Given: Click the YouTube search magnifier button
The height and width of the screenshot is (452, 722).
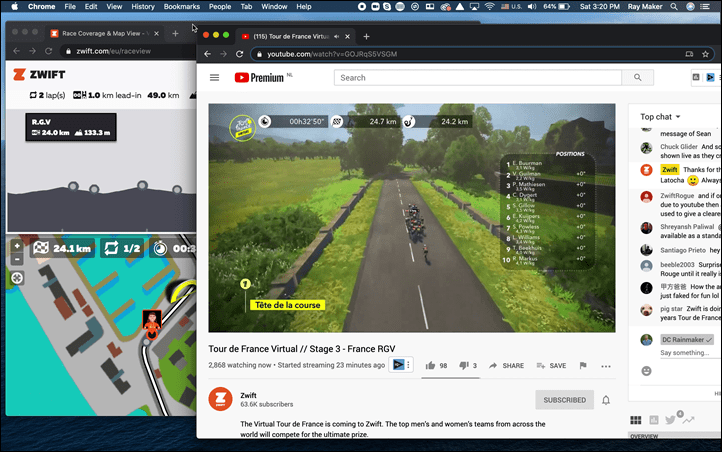Looking at the screenshot, I should 637,77.
